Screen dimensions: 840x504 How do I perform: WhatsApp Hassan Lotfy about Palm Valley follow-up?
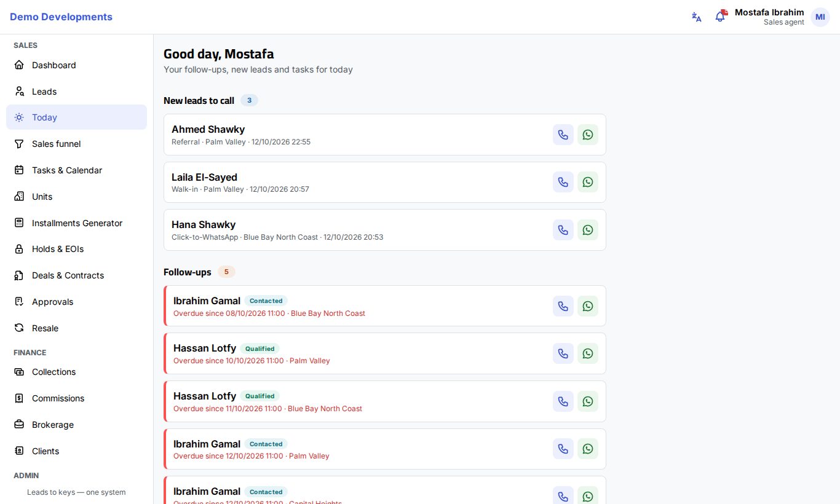click(x=588, y=353)
